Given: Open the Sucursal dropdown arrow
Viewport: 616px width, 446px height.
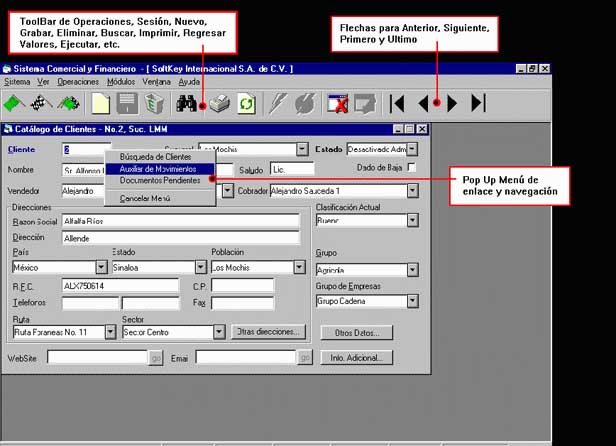Looking at the screenshot, I should 302,149.
